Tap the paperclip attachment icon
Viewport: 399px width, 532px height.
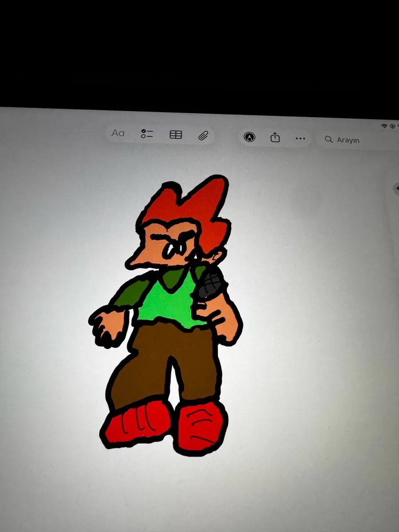tap(203, 136)
